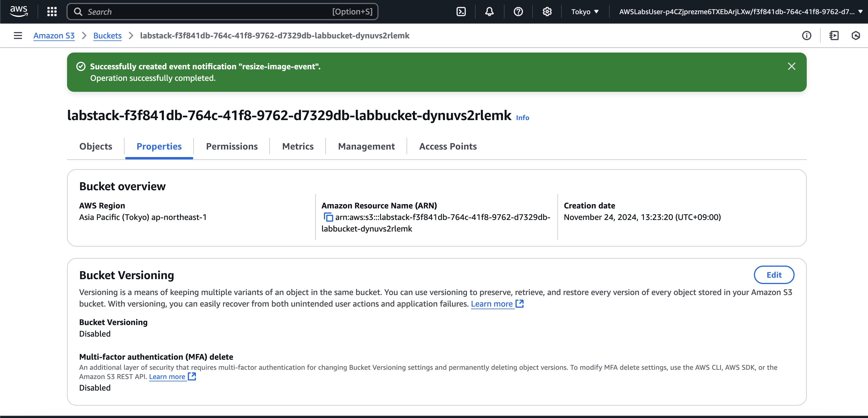Click Asia Pacific (Tokyo) region text
The image size is (868, 418).
click(x=142, y=217)
